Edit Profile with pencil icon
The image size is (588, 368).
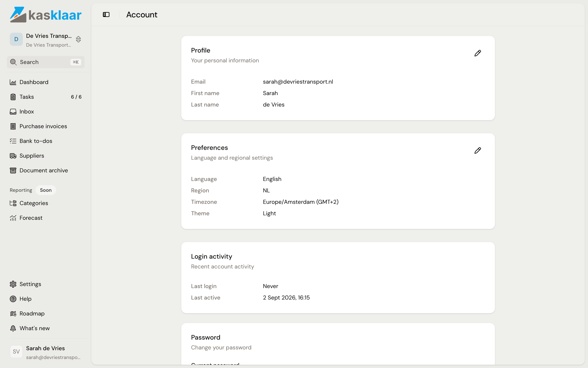point(478,53)
